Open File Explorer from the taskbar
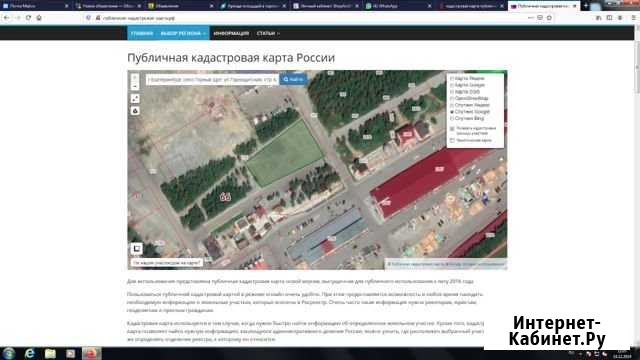 click(50, 353)
